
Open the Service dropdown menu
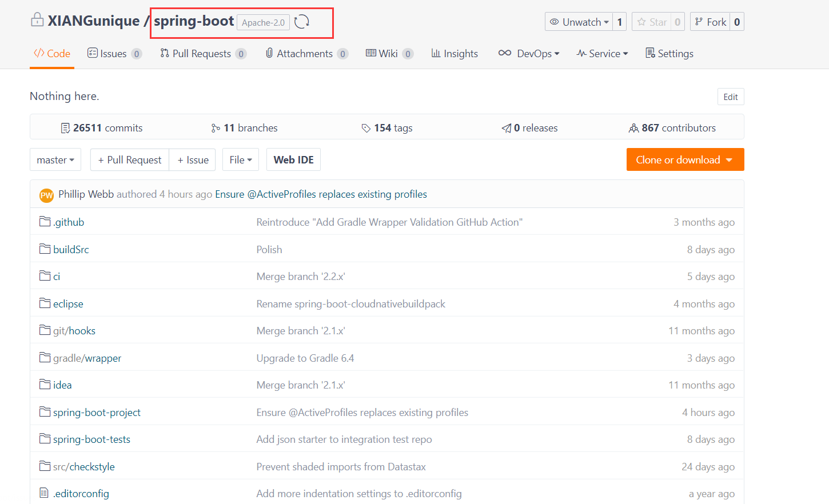tap(602, 53)
